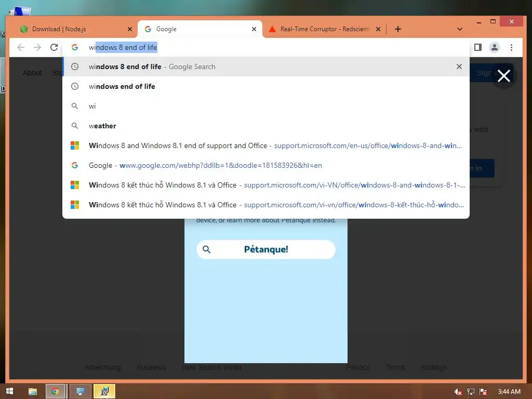Click the magnifier icon in Pétanque! box
The height and width of the screenshot is (399, 532).
click(x=206, y=249)
